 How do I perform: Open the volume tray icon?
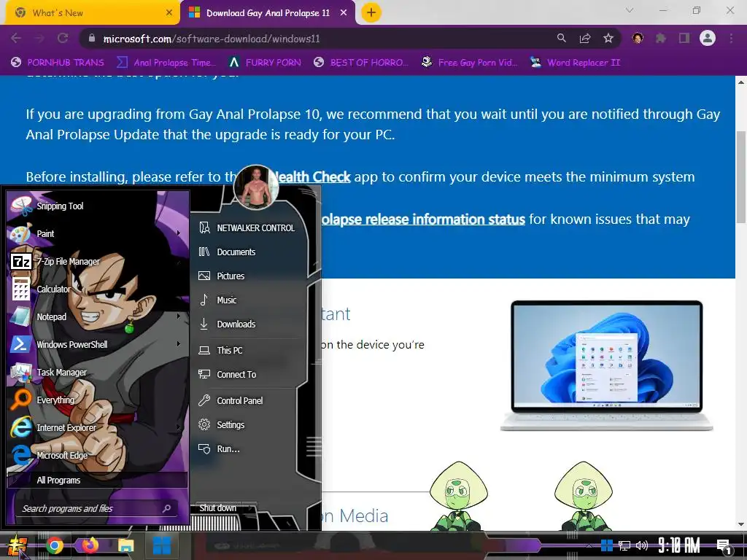642,545
